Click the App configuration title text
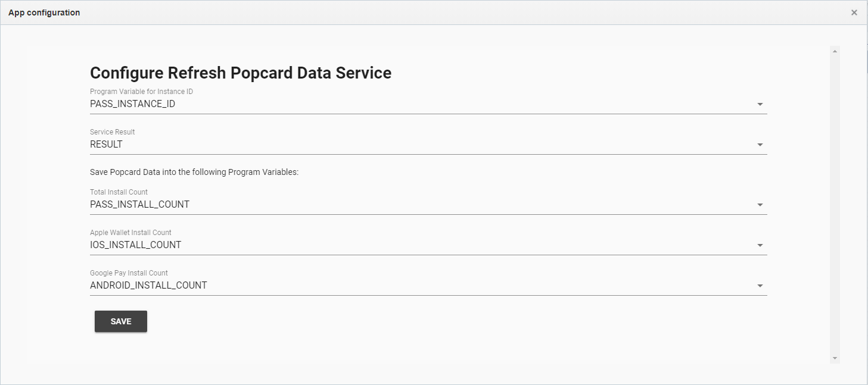The height and width of the screenshot is (385, 868). point(44,12)
